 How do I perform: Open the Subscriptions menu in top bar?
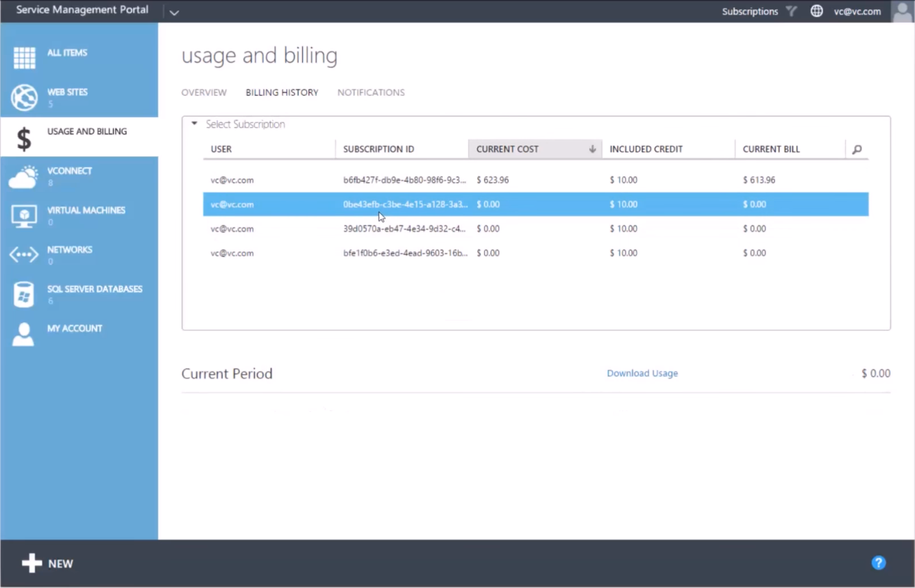[x=750, y=11]
